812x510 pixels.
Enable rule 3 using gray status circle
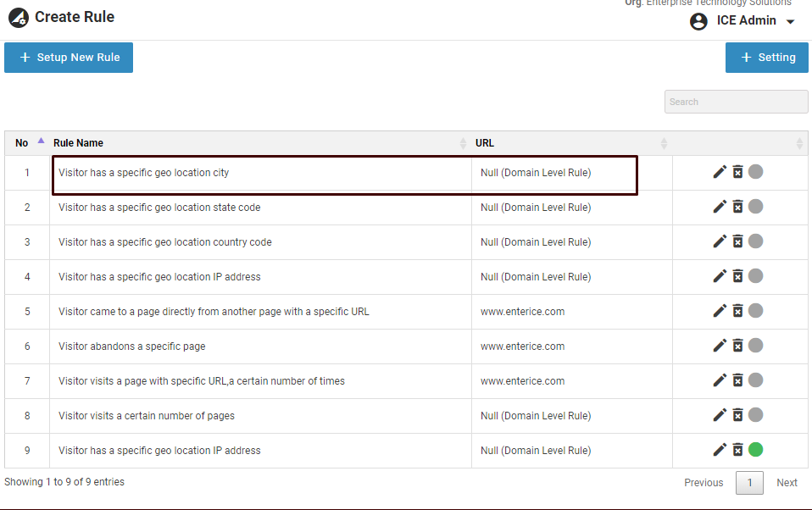(x=755, y=241)
